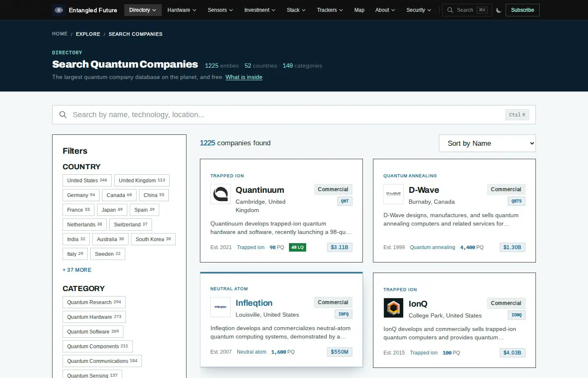
Task: Open the Directory dropdown menu
Action: [143, 10]
